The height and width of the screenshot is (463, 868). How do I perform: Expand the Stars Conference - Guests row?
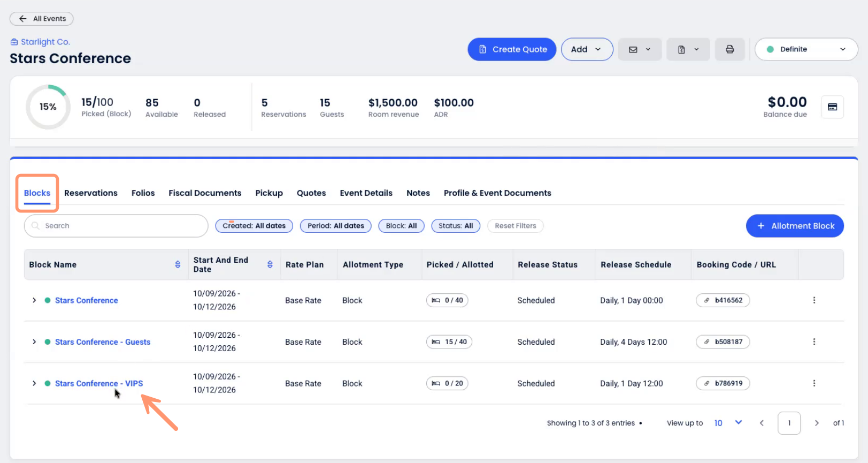point(34,342)
